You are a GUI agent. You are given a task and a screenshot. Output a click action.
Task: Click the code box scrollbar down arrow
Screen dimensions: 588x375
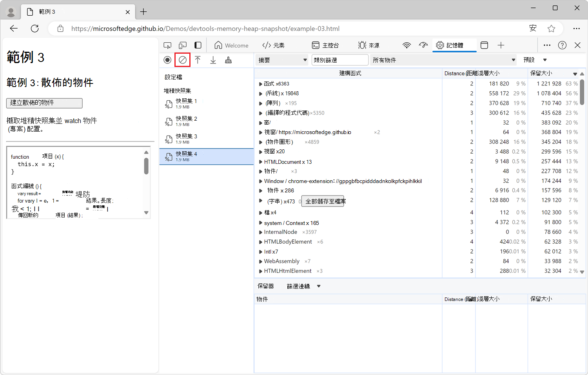coord(146,213)
